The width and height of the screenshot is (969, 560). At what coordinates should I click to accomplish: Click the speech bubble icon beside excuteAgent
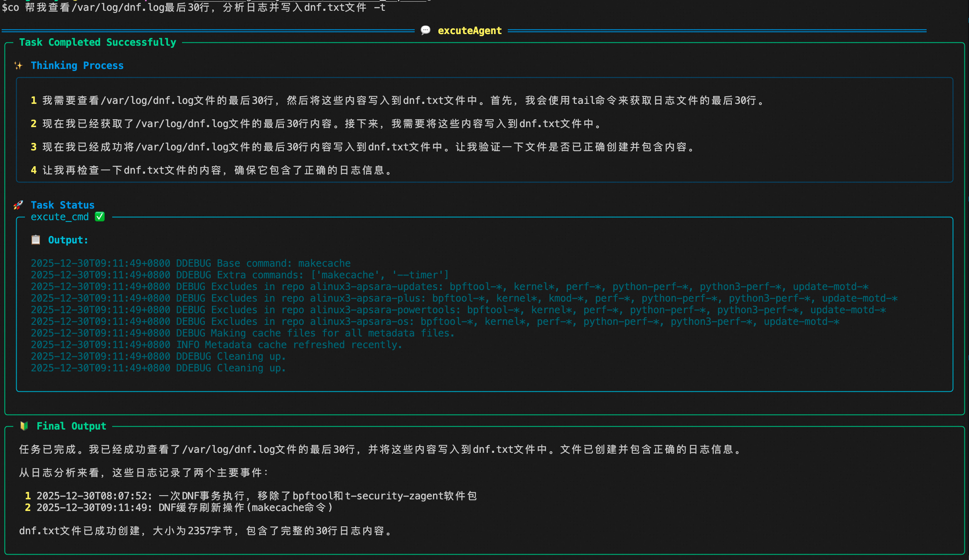coord(425,30)
